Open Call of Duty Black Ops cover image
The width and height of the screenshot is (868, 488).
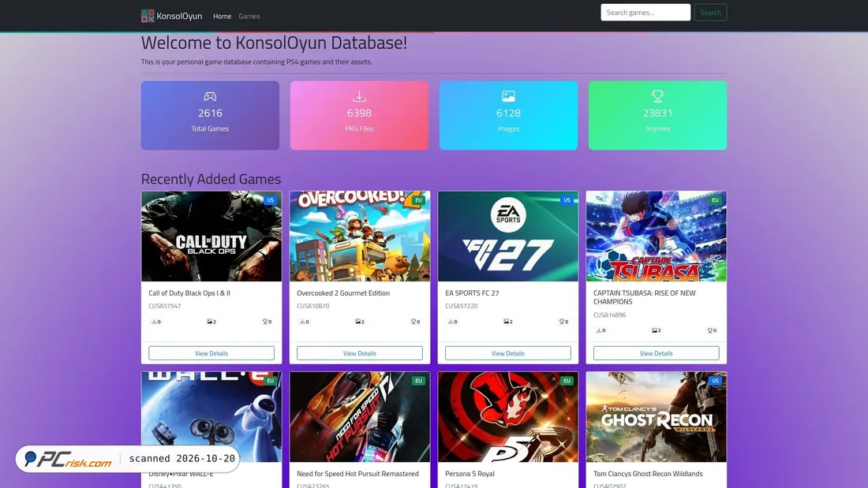coord(211,237)
